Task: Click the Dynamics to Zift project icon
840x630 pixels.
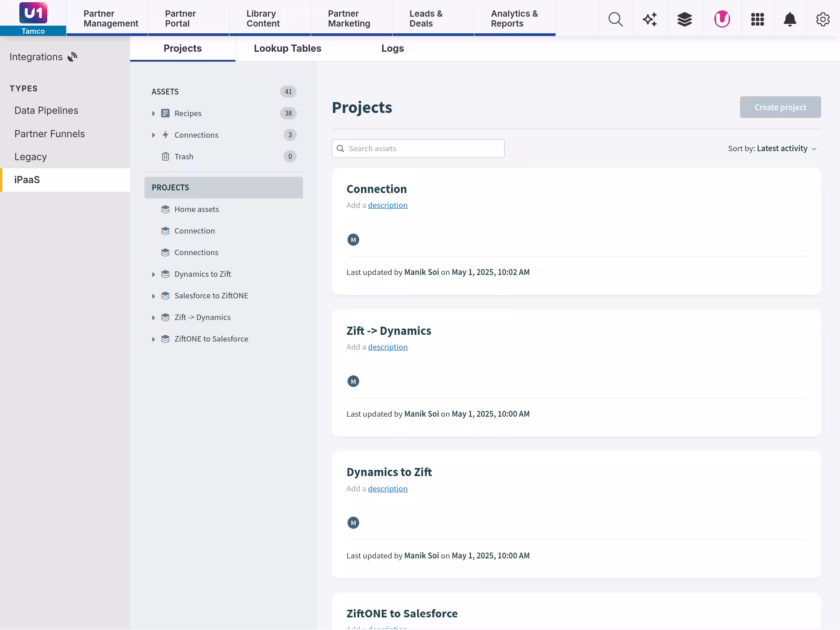Action: pyautogui.click(x=165, y=274)
